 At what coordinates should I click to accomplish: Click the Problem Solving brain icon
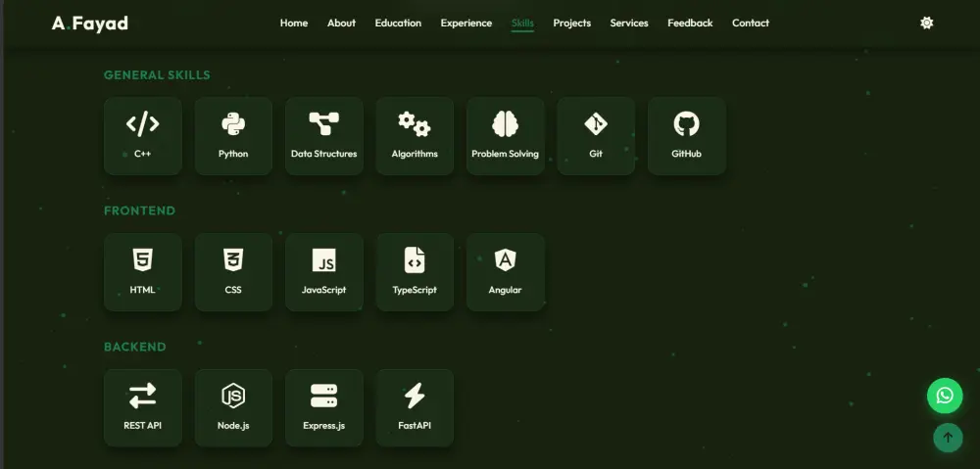click(505, 124)
